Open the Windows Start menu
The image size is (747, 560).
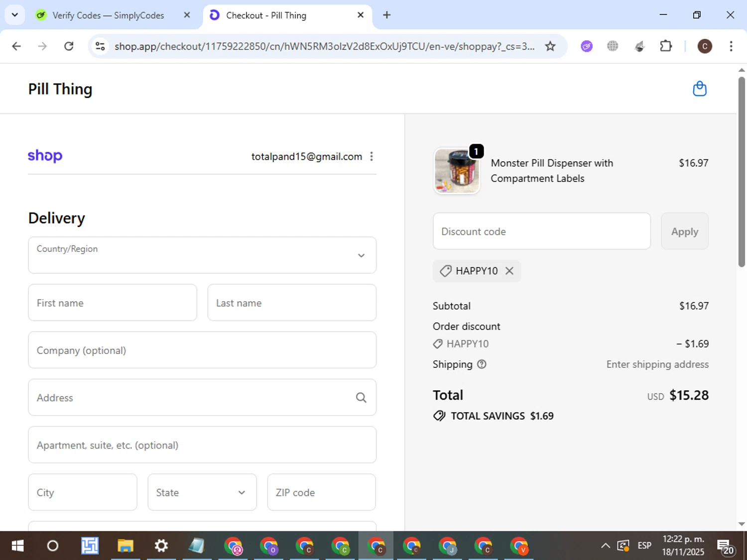click(17, 546)
